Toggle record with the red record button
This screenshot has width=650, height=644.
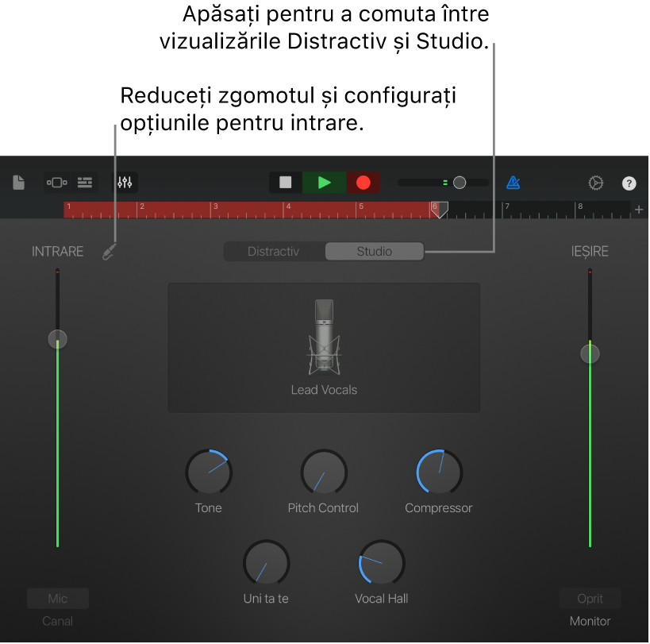(363, 183)
